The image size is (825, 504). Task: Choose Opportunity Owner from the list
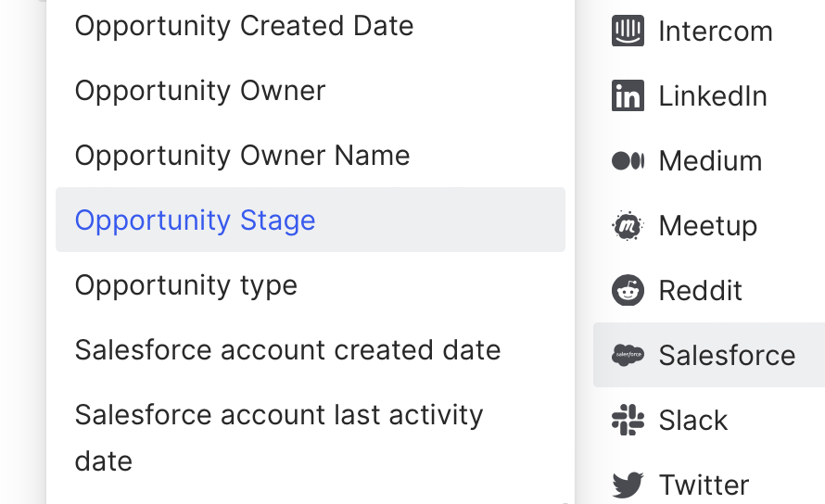coord(200,91)
